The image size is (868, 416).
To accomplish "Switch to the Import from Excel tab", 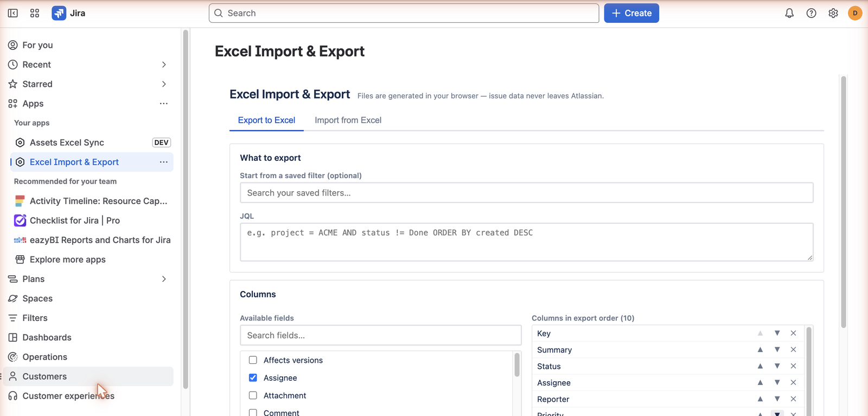I will [348, 120].
